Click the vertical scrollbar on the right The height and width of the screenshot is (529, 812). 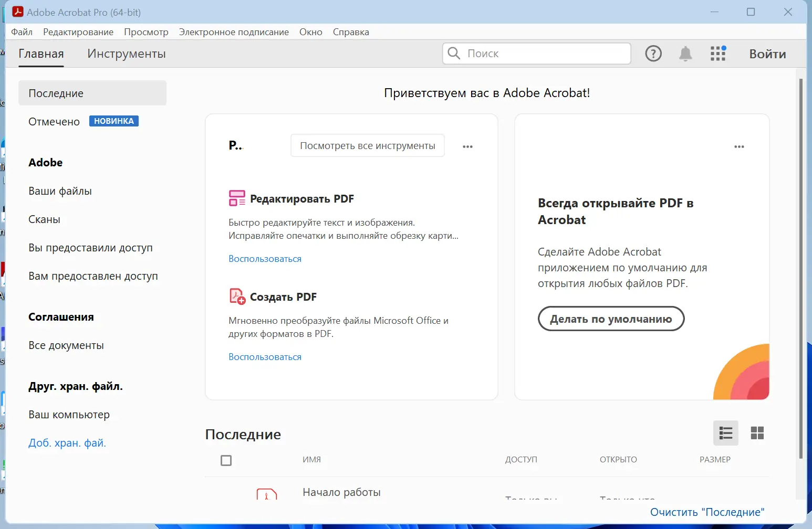coord(800,269)
